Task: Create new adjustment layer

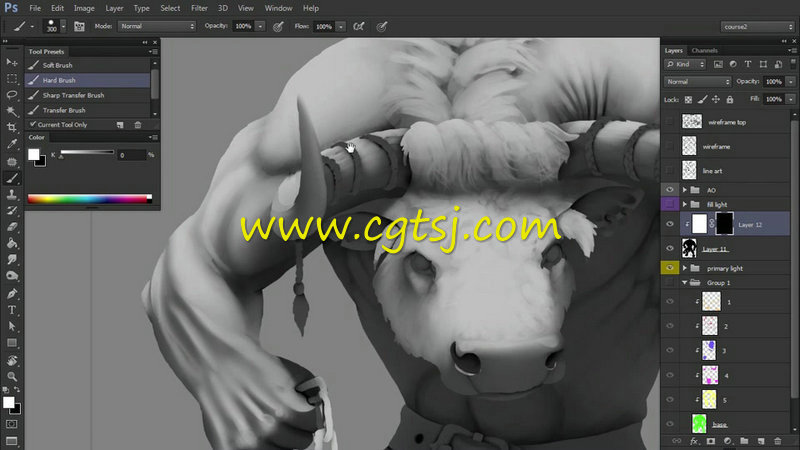Action: point(728,441)
